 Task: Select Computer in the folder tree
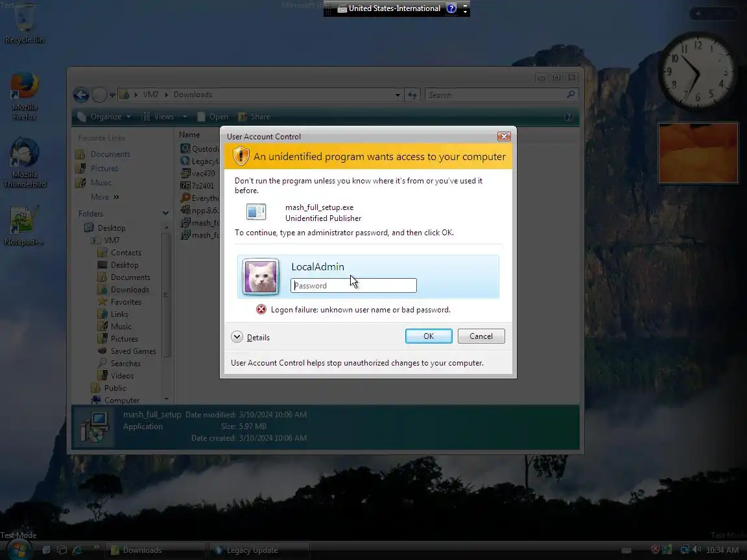[116, 401]
